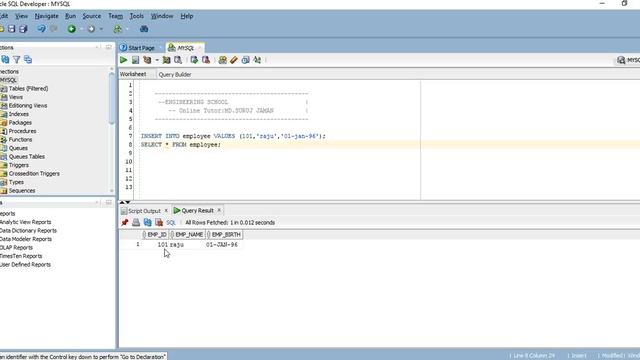The height and width of the screenshot is (360, 640).
Task: Select the cell containing raju
Action: click(x=187, y=245)
